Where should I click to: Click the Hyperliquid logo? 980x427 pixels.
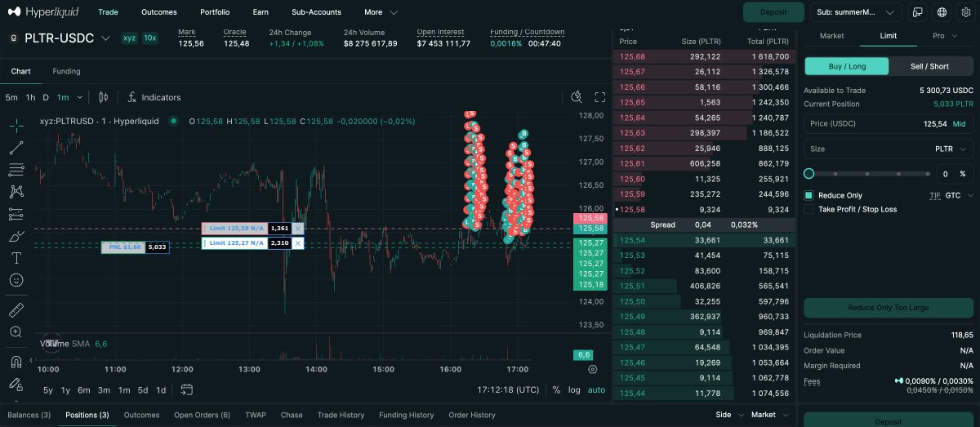(x=42, y=12)
